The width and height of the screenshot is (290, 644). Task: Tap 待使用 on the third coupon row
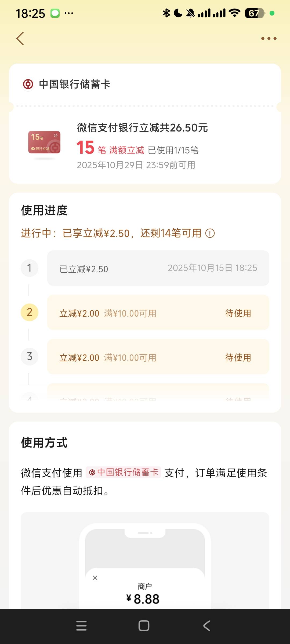pos(238,357)
